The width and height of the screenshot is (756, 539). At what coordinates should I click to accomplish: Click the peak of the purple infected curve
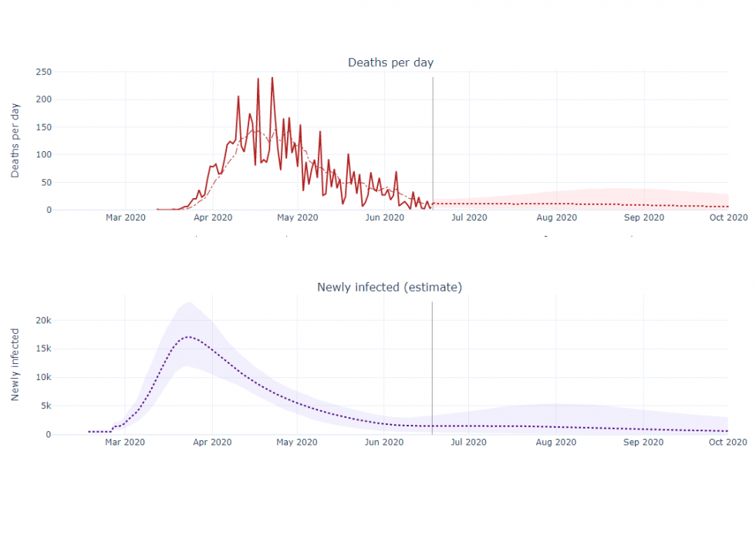click(187, 337)
